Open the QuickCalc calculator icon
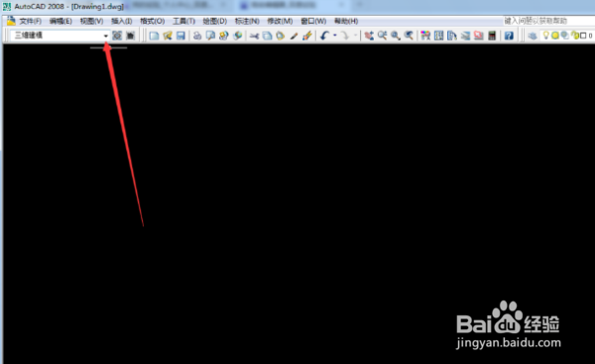595x364 pixels. [x=492, y=36]
